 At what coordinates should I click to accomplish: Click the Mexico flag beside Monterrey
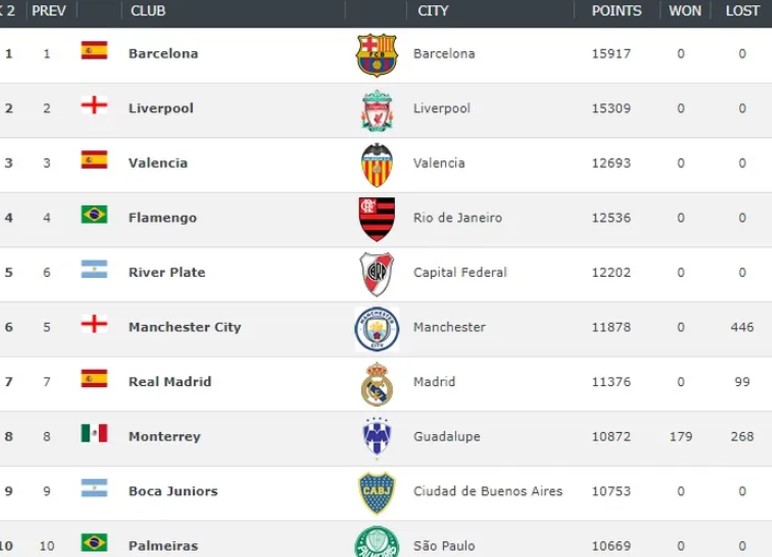(x=94, y=433)
